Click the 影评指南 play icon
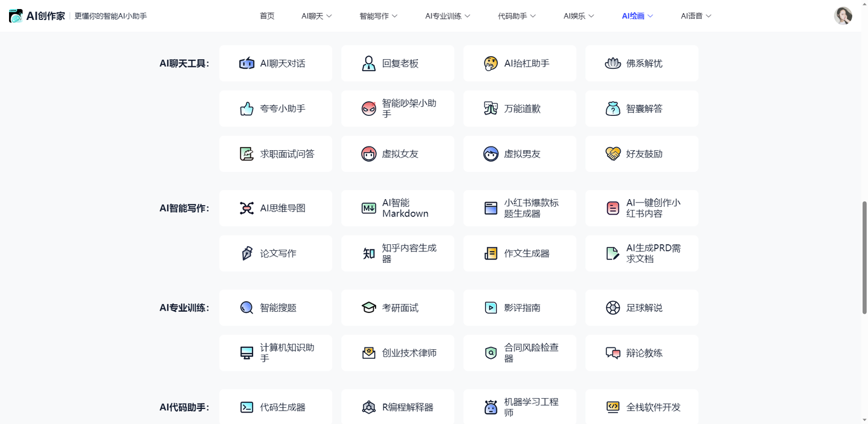868x424 pixels. (491, 308)
